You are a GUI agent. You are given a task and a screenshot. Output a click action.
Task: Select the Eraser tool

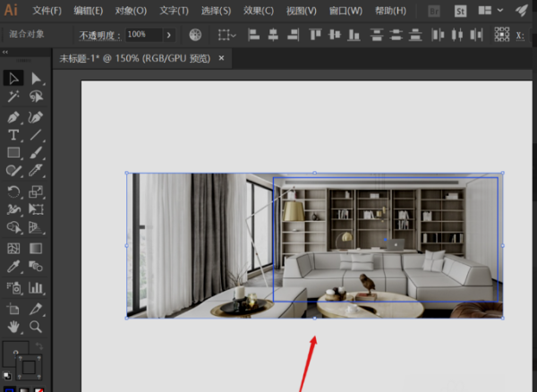(36, 171)
